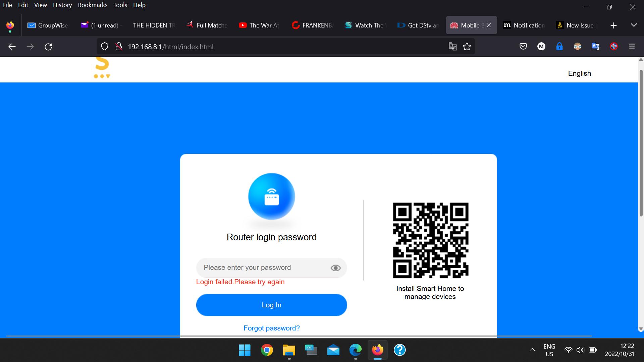Reload the current page
644x362 pixels.
click(49, 47)
